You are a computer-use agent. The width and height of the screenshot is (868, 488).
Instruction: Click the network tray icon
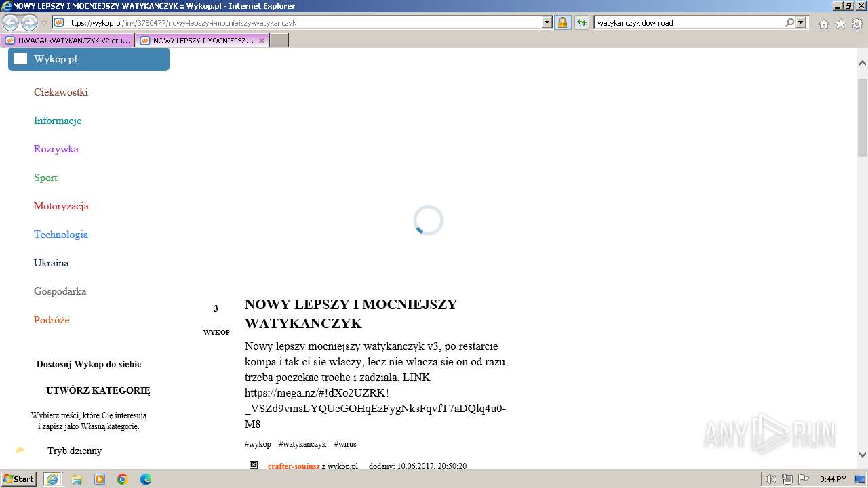787,479
